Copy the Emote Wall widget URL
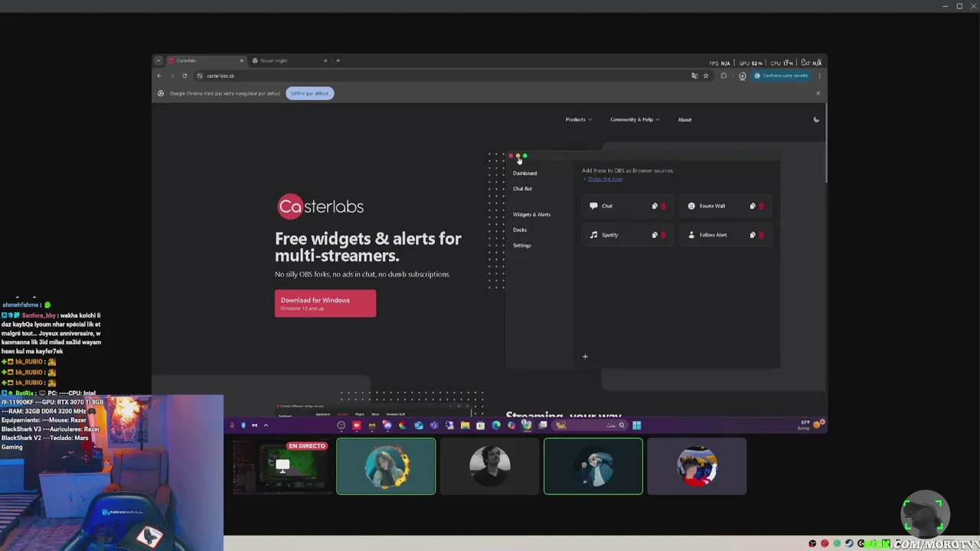 coord(753,206)
